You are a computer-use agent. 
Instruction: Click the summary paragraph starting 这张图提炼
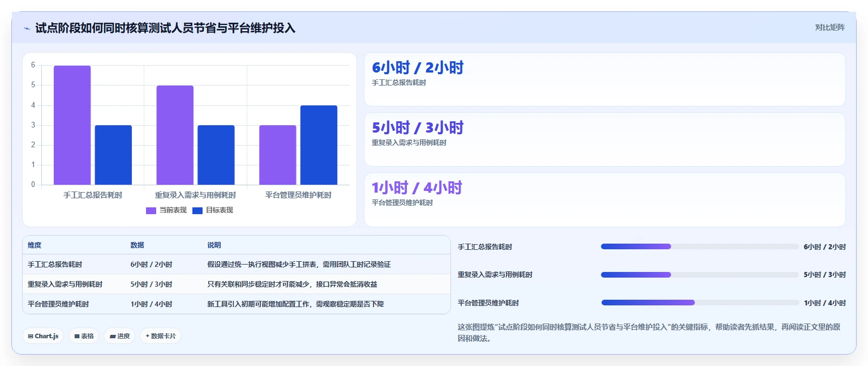coord(651,333)
